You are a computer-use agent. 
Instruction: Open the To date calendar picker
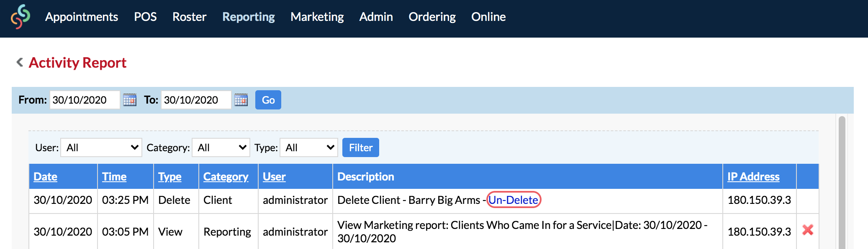click(x=241, y=100)
